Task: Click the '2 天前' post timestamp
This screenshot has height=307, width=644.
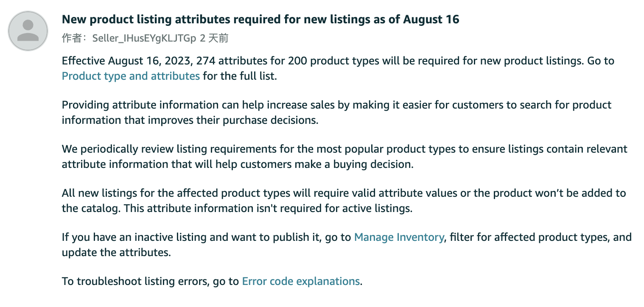Action: pyautogui.click(x=214, y=39)
